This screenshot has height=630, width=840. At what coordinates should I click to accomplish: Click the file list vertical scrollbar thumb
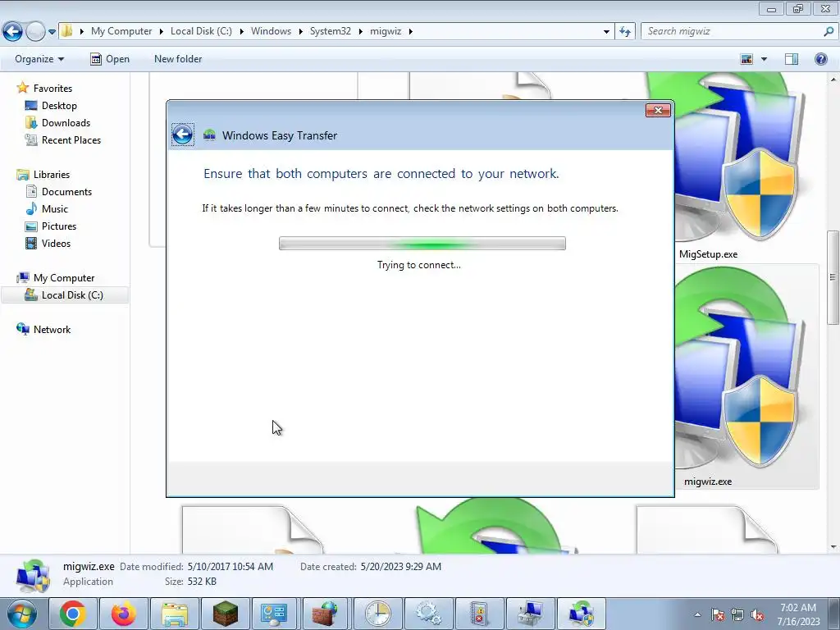click(x=833, y=277)
